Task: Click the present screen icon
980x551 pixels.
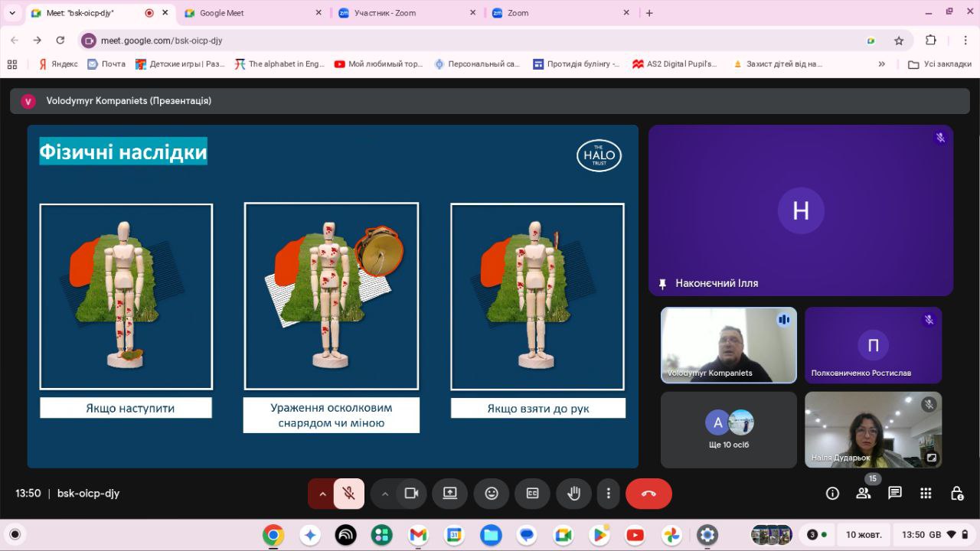Action: (x=450, y=494)
